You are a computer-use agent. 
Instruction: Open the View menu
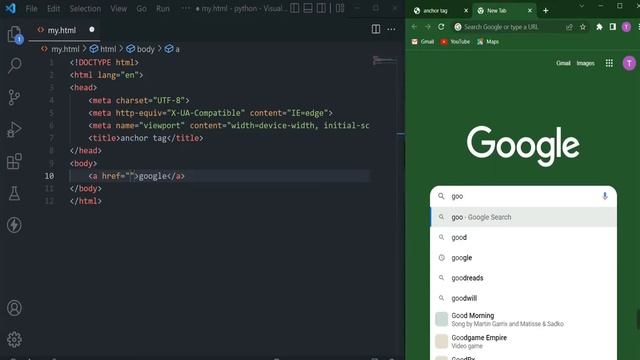tap(118, 9)
